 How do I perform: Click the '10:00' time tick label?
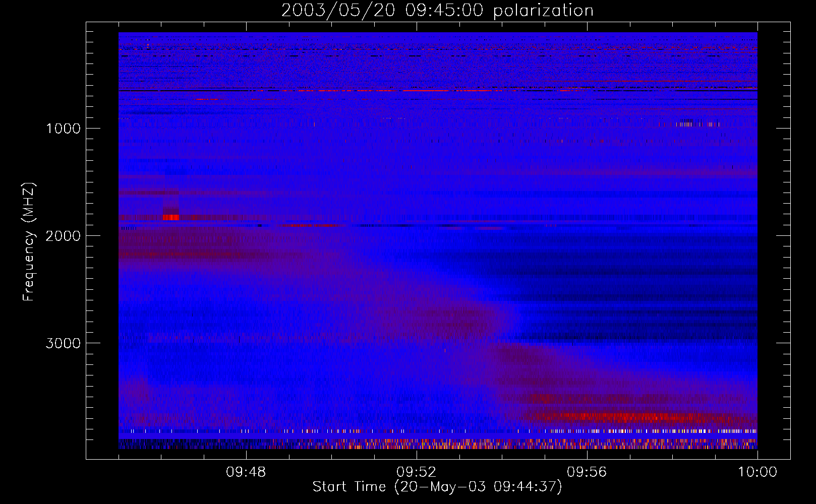point(757,472)
